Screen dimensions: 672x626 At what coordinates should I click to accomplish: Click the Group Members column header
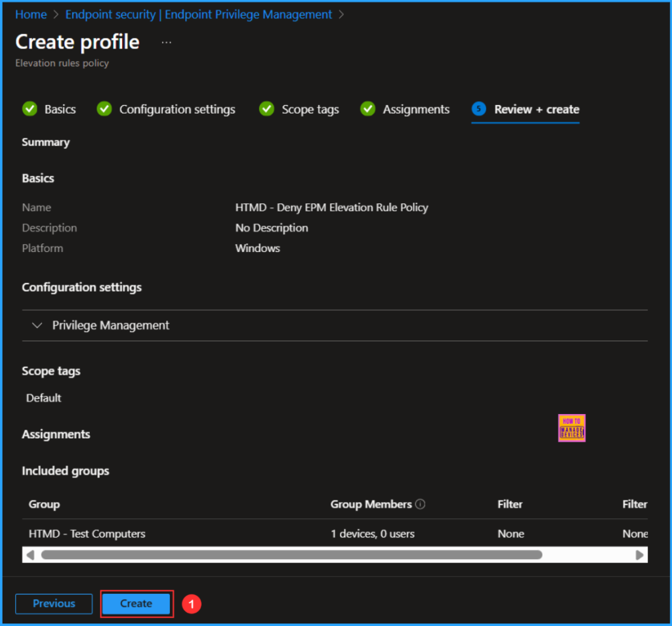[x=371, y=505]
